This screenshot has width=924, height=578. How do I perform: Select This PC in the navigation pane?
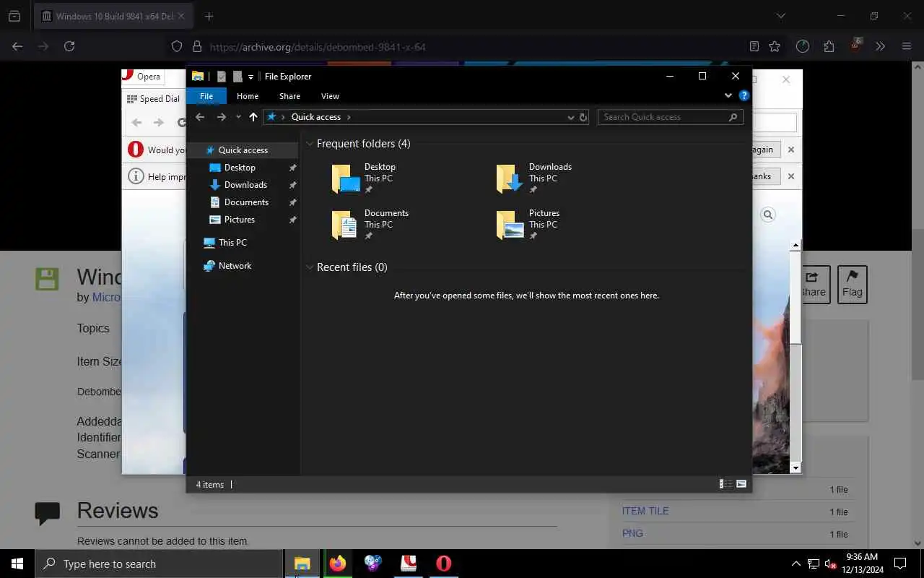232,243
